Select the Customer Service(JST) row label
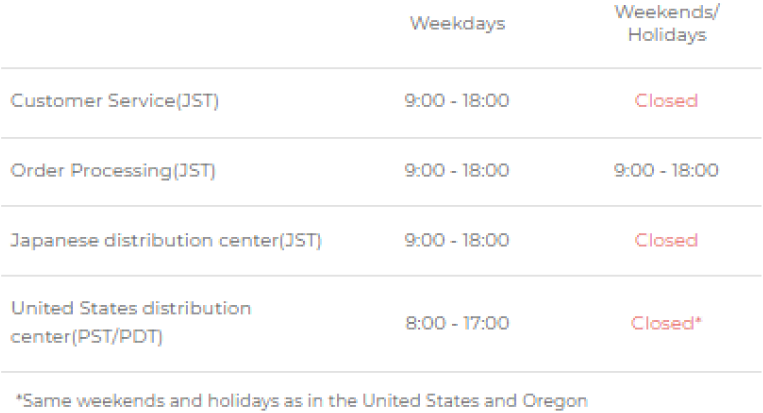This screenshot has height=413, width=763. [114, 101]
